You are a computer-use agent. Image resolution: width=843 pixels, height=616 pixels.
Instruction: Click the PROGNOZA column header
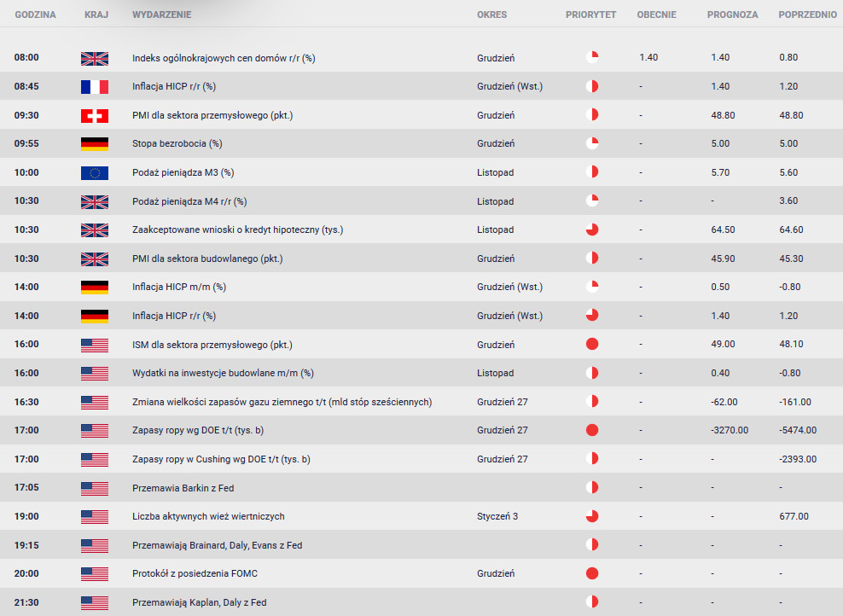coord(732,15)
